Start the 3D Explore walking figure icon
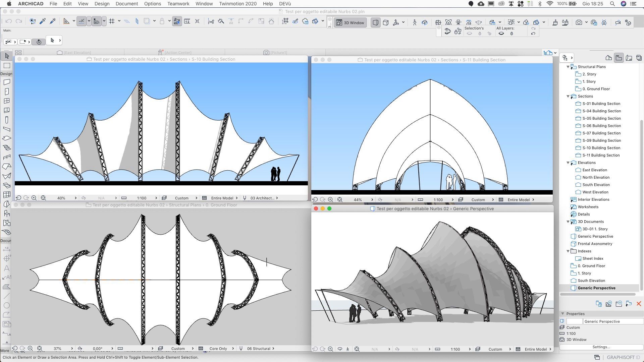 coord(415,22)
